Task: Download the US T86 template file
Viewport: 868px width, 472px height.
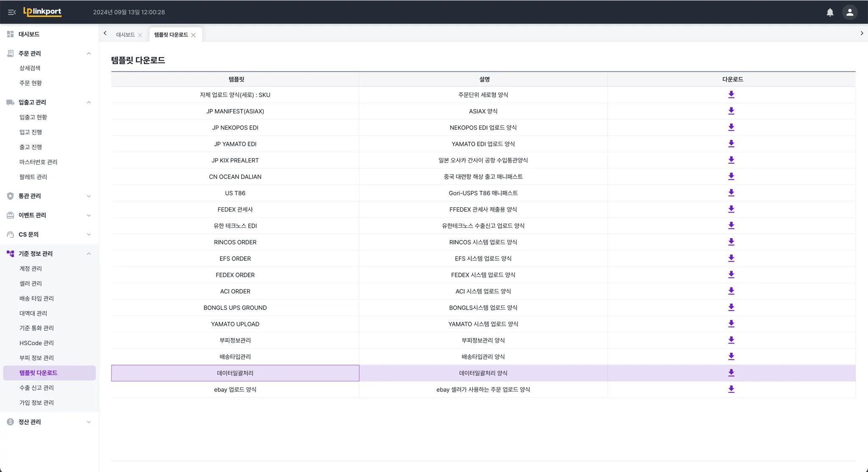Action: pos(731,193)
